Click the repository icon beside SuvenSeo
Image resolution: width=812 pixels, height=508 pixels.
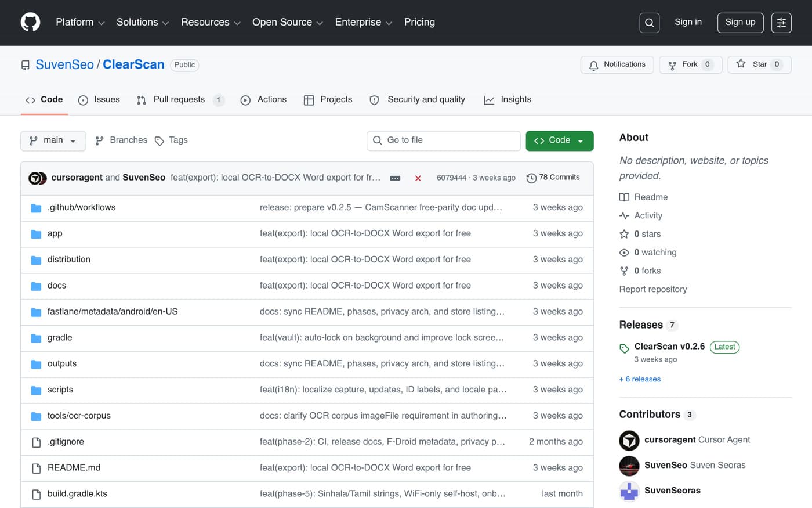click(x=26, y=65)
